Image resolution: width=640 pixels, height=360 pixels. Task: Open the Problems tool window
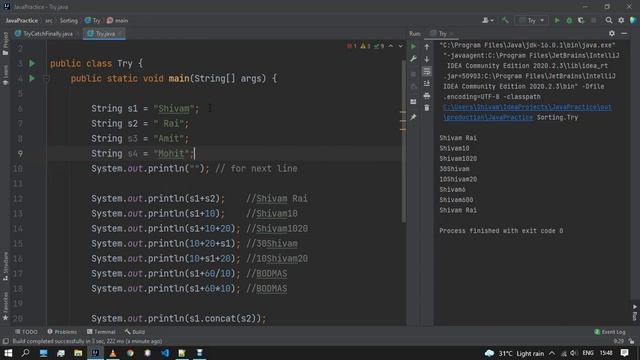(62, 332)
